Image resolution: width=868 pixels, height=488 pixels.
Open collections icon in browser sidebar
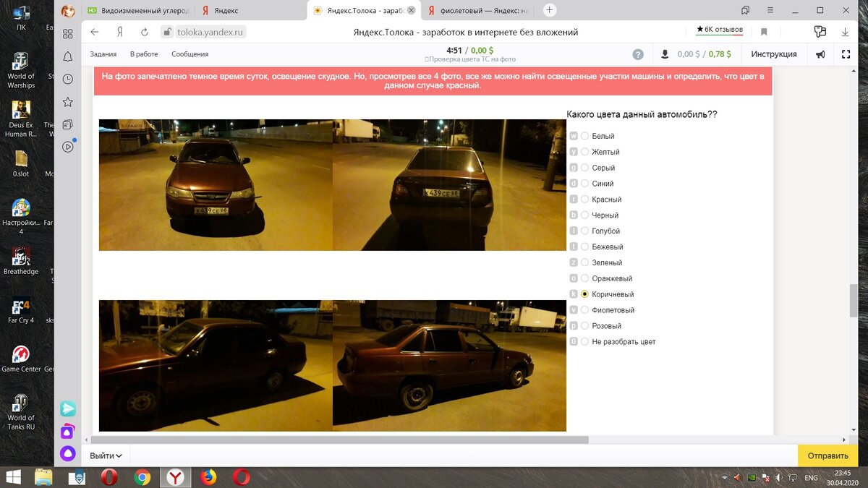68,124
